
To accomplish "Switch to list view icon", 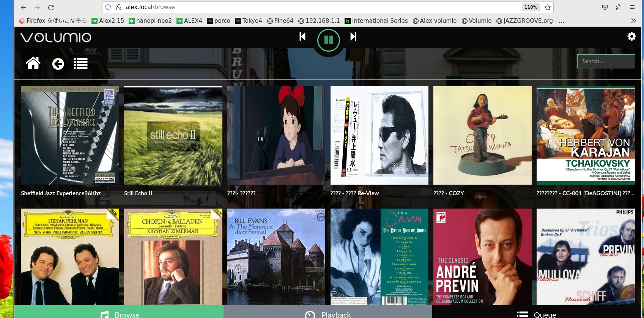I will (80, 63).
